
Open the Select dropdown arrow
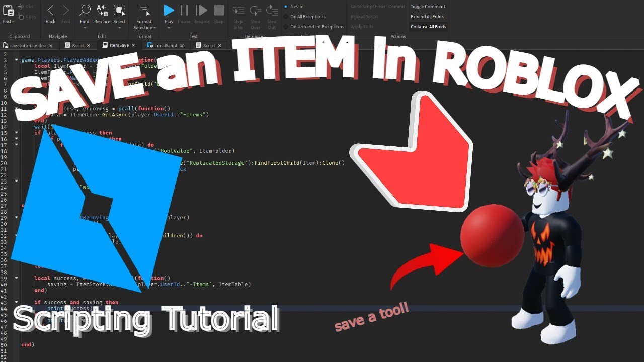click(x=119, y=28)
